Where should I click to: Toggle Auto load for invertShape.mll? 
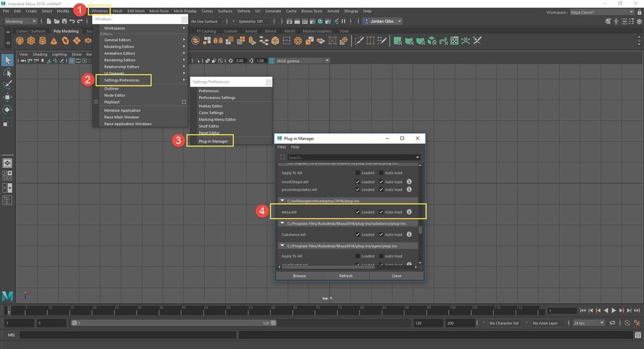(x=381, y=182)
